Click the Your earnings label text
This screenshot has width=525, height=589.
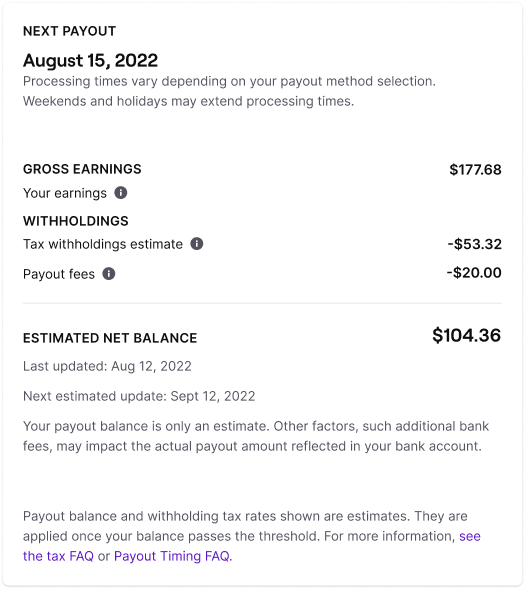[65, 193]
